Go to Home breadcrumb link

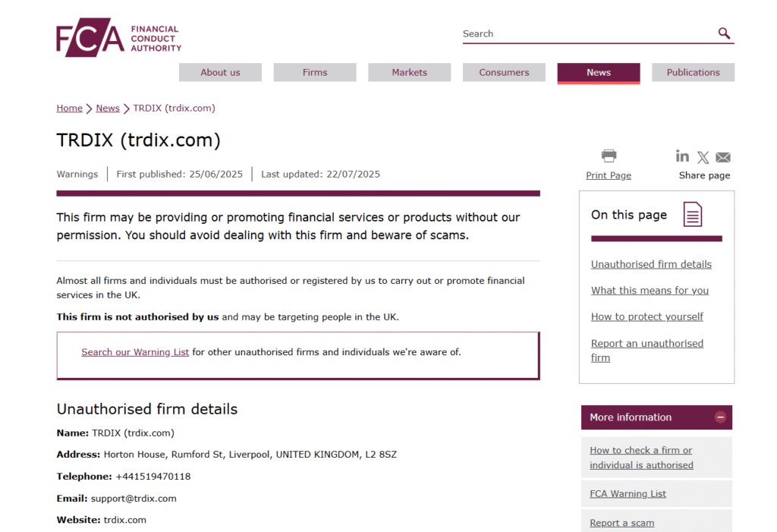click(69, 109)
